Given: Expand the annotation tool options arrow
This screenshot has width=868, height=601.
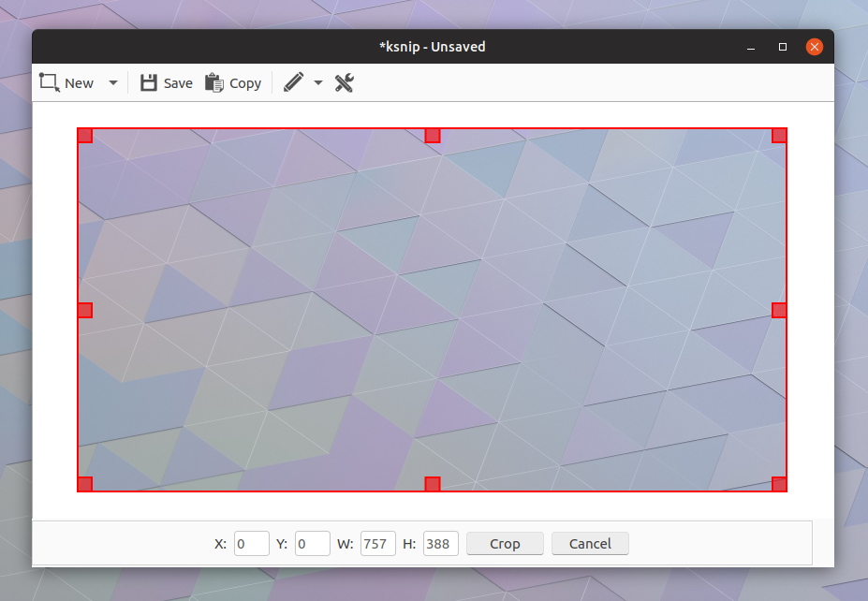Looking at the screenshot, I should [318, 82].
